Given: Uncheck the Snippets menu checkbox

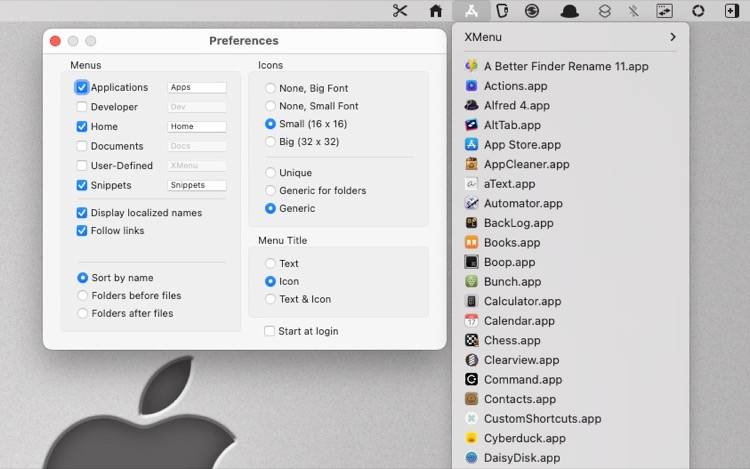Looking at the screenshot, I should coord(82,185).
